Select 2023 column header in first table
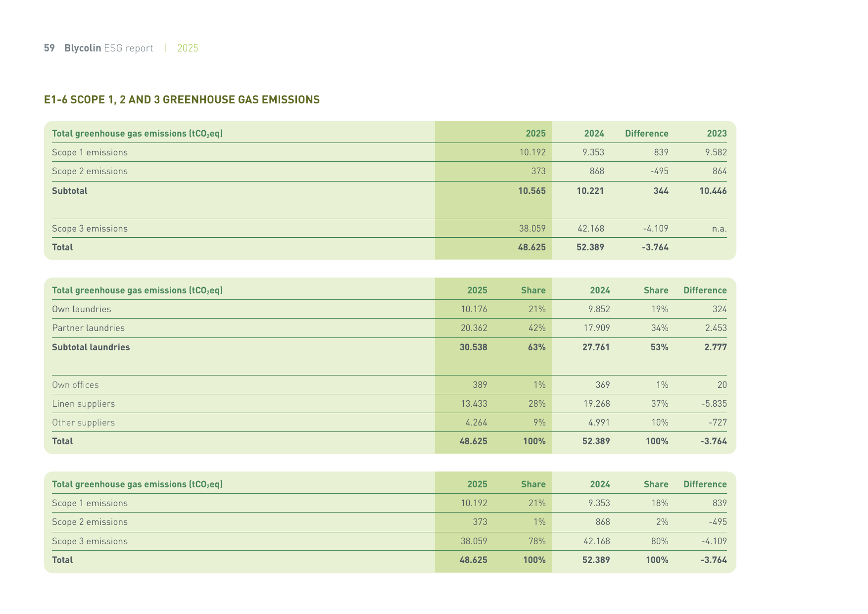The image size is (868, 614). (x=717, y=134)
